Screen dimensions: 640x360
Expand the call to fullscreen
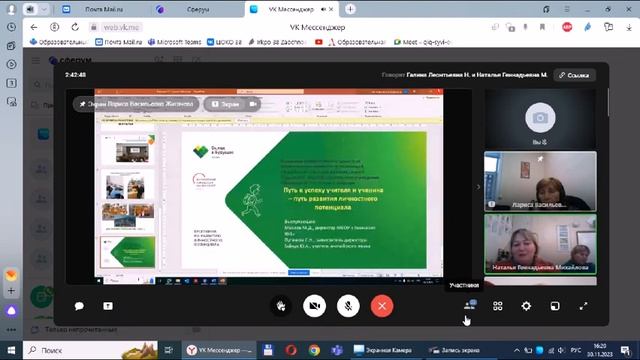pyautogui.click(x=583, y=306)
